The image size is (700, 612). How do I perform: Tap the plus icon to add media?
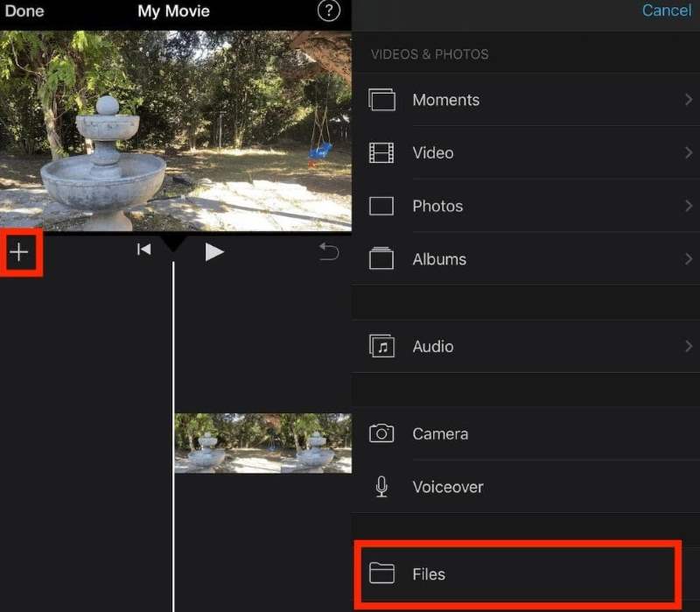(19, 252)
